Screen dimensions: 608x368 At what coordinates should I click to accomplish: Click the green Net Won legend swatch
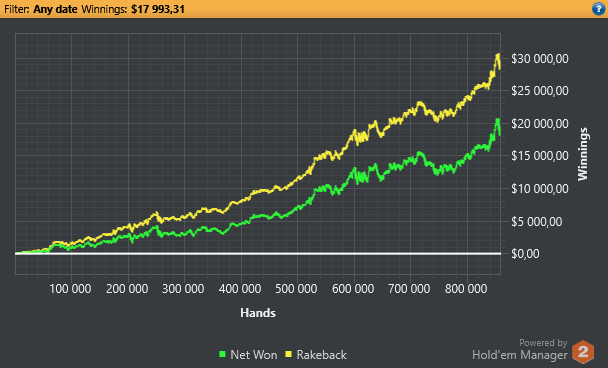click(x=222, y=354)
